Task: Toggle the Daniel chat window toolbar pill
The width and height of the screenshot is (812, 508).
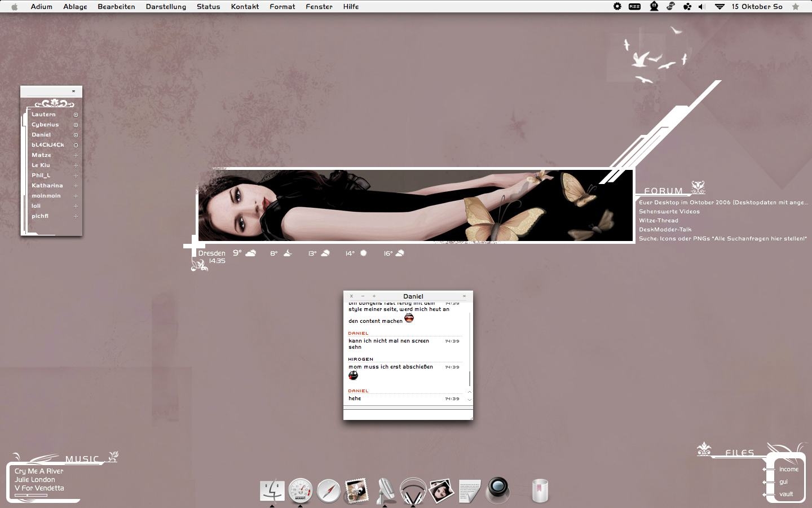Action: click(x=464, y=296)
